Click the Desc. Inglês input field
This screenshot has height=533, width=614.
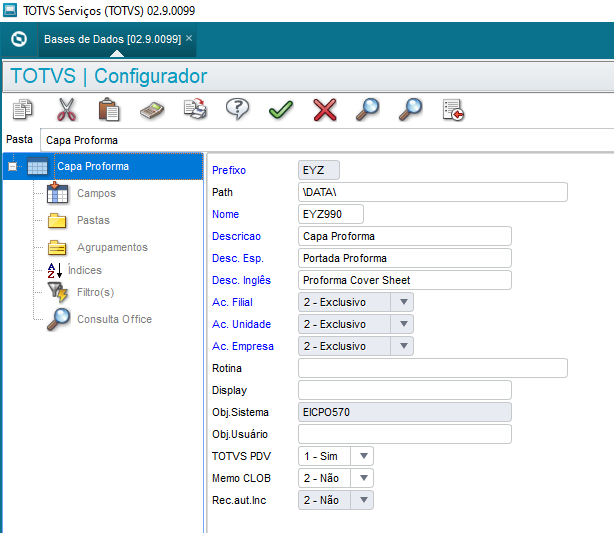(x=405, y=280)
